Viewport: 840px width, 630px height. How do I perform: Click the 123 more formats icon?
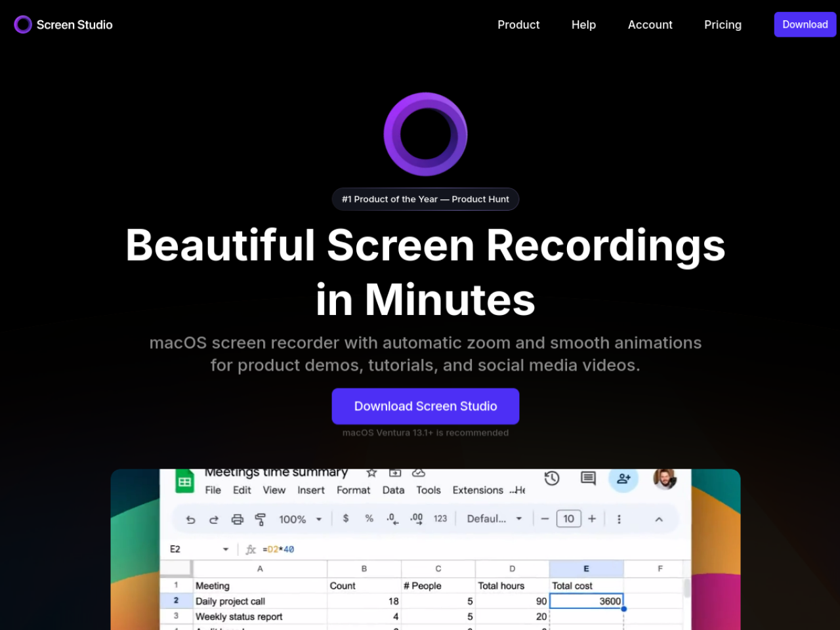click(440, 518)
